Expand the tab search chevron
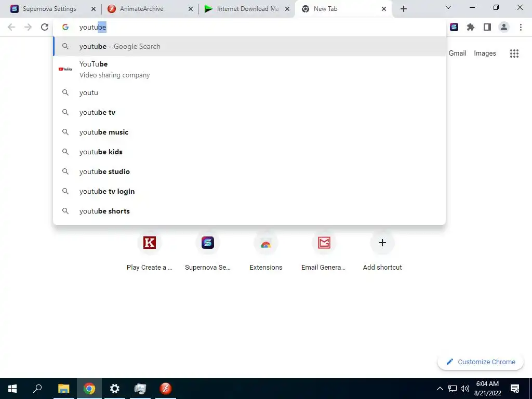This screenshot has height=399, width=532. click(448, 7)
